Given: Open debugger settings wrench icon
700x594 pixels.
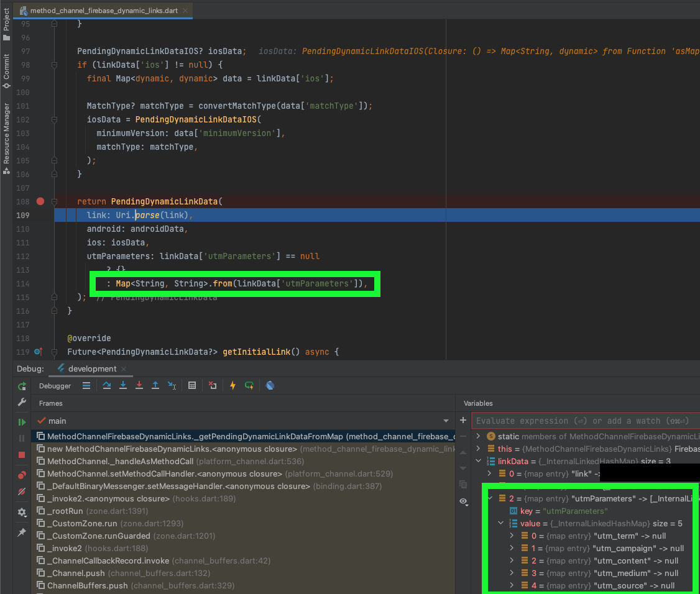Looking at the screenshot, I should (22, 403).
